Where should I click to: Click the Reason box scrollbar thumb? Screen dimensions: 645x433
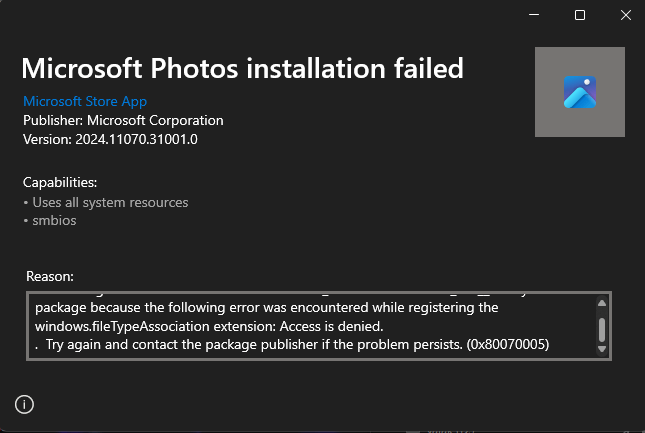602,330
